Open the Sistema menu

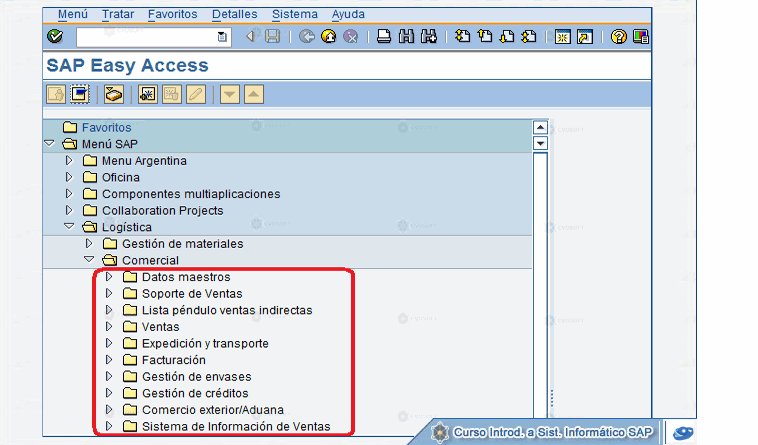294,14
